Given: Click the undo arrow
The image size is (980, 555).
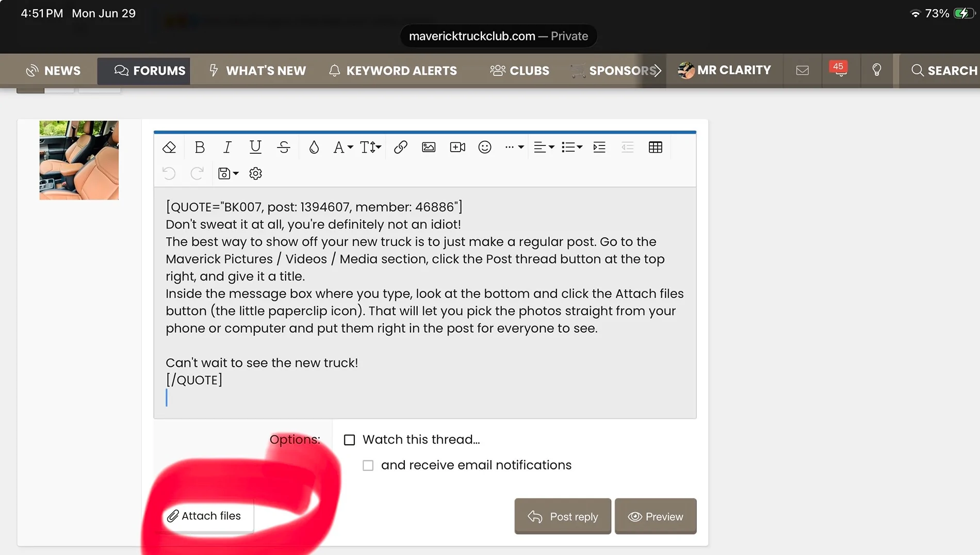Looking at the screenshot, I should [x=169, y=174].
